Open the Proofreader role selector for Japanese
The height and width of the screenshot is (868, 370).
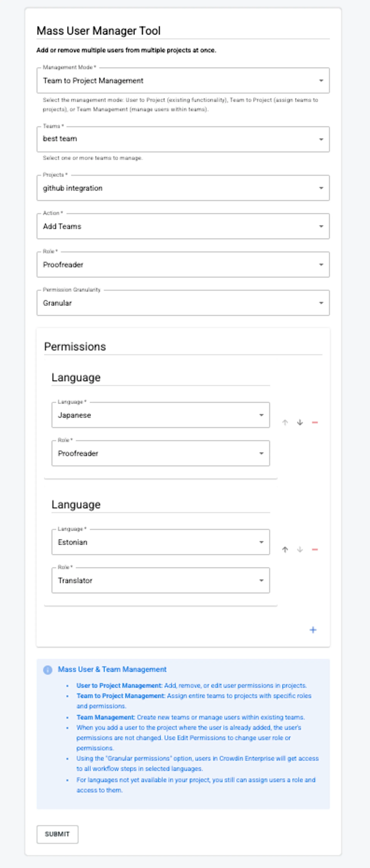pyautogui.click(x=262, y=453)
